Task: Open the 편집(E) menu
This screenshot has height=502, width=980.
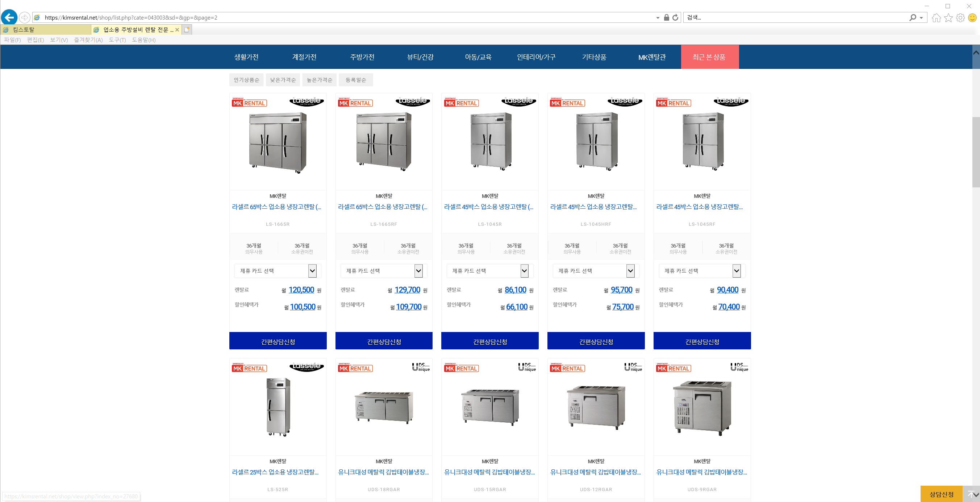Action: [36, 40]
